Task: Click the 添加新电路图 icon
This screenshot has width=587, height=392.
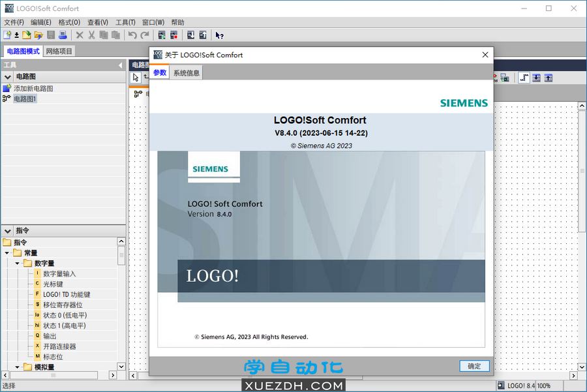Action: click(7, 88)
